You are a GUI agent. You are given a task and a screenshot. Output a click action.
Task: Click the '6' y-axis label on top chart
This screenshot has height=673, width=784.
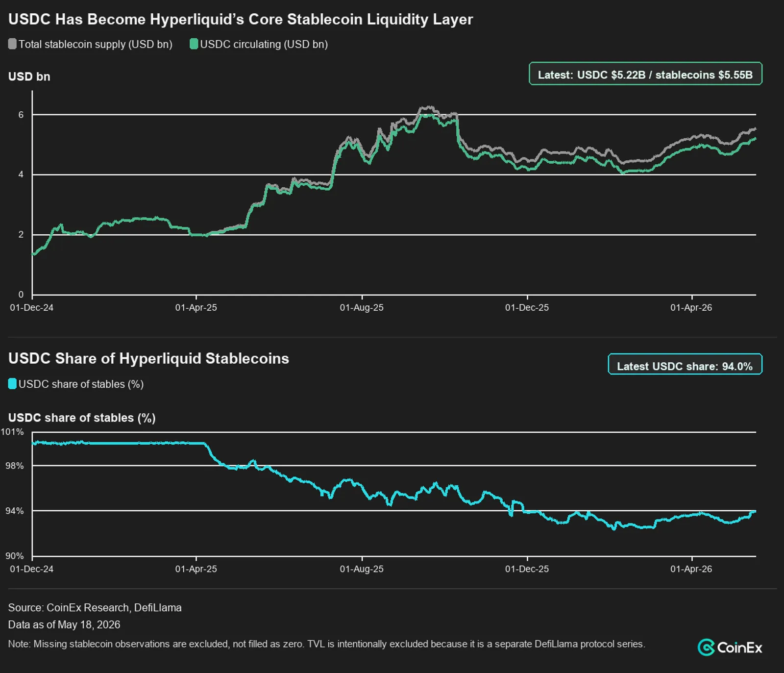(x=21, y=115)
